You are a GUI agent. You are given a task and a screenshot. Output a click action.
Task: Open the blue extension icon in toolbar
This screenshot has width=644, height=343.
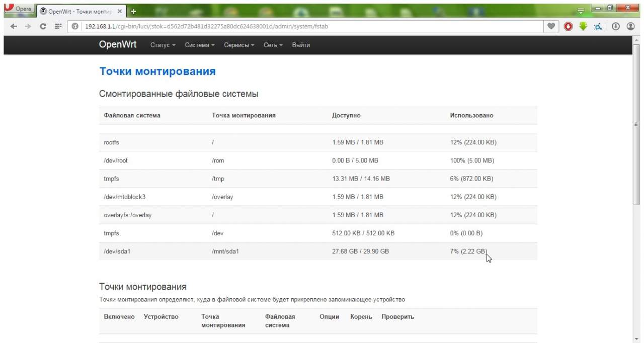pyautogui.click(x=598, y=26)
